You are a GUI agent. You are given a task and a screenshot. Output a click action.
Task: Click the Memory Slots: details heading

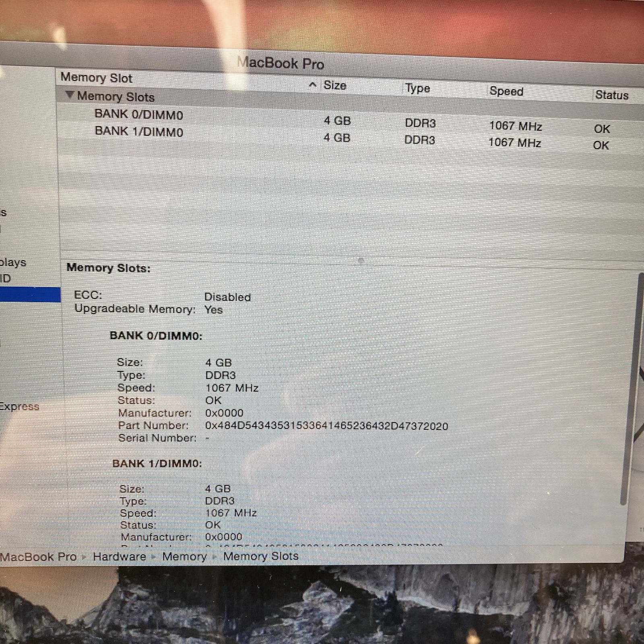(109, 268)
